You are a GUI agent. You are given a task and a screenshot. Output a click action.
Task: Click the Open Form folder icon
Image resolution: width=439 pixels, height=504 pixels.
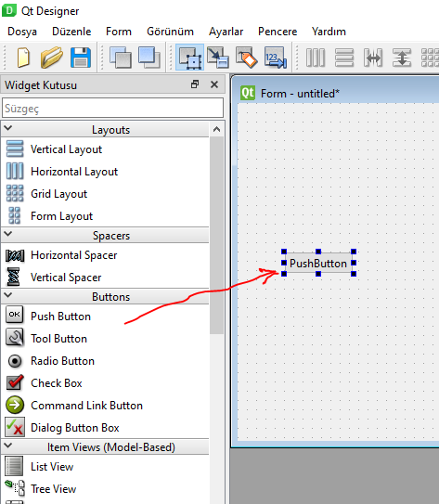(x=51, y=58)
